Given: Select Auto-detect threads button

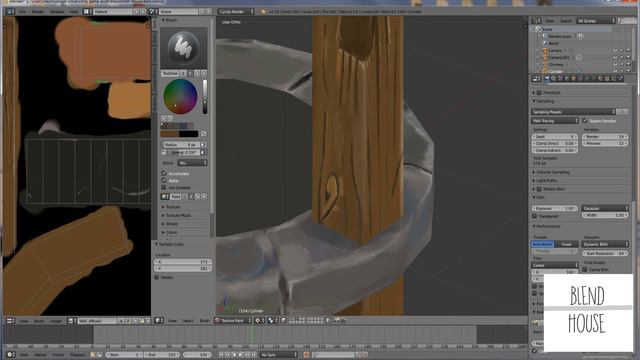Looking at the screenshot, I should point(543,244).
